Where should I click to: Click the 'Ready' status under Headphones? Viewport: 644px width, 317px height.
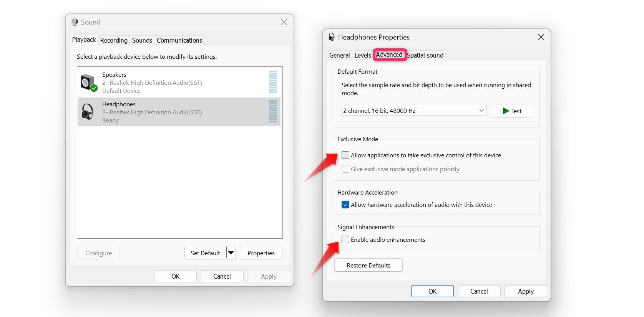(x=110, y=121)
